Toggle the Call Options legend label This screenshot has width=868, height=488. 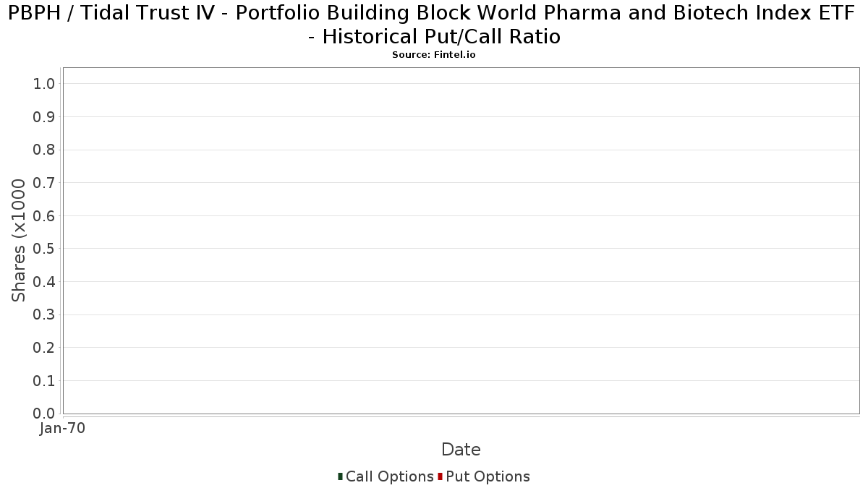click(x=389, y=476)
